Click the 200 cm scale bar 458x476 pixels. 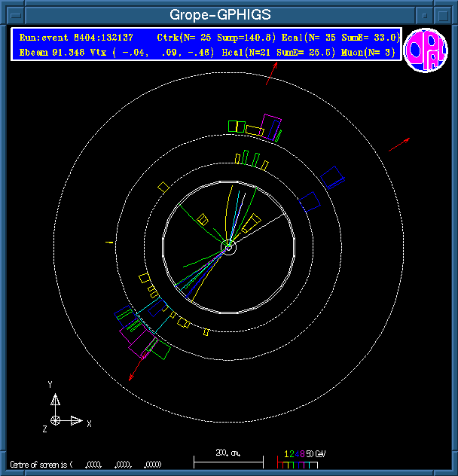pos(224,458)
